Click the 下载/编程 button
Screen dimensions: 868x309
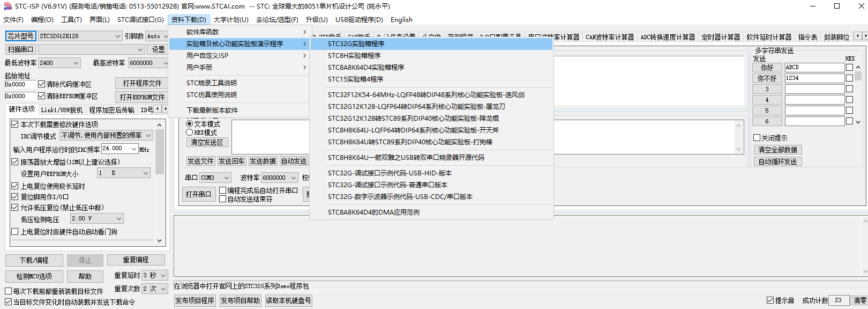click(34, 260)
